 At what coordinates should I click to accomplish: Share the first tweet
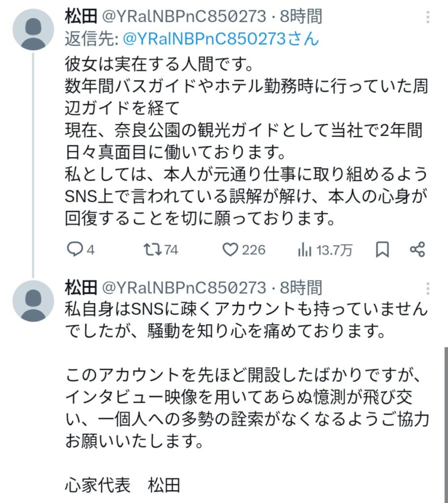pos(417,250)
